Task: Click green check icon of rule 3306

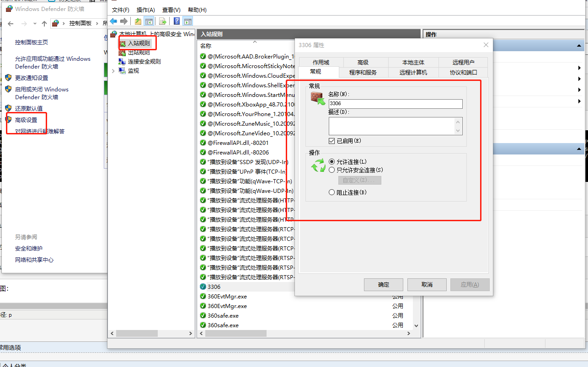Action: point(203,287)
